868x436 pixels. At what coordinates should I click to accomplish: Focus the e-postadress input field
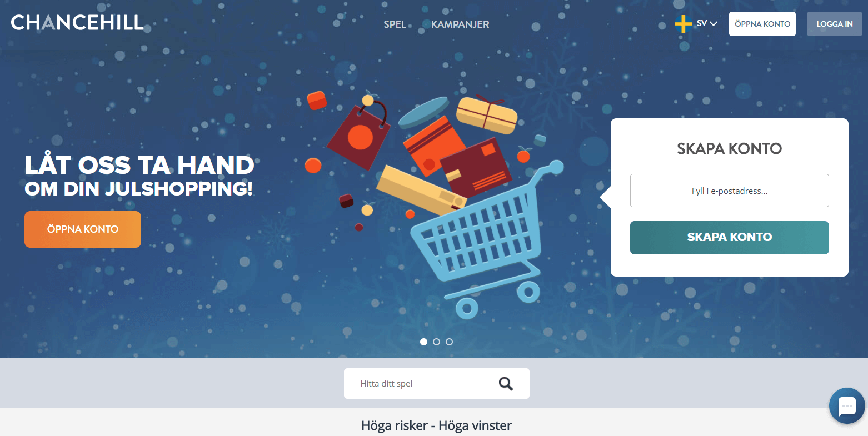click(729, 191)
